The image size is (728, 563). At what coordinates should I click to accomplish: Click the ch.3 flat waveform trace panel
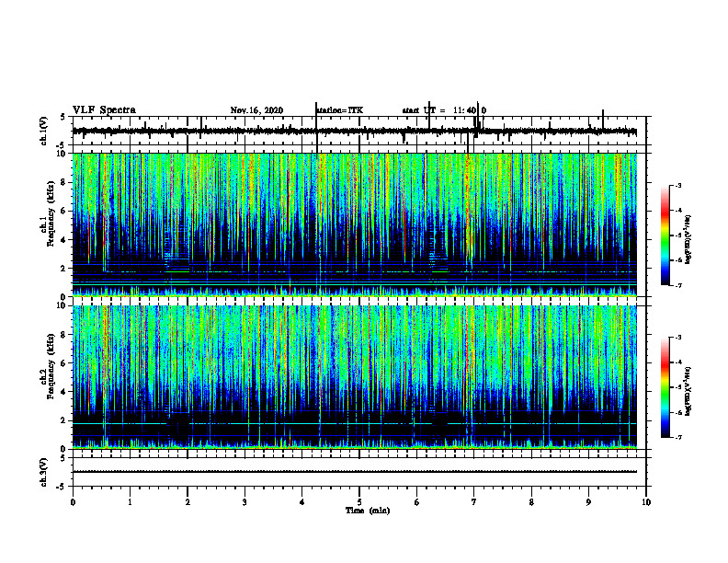[359, 472]
